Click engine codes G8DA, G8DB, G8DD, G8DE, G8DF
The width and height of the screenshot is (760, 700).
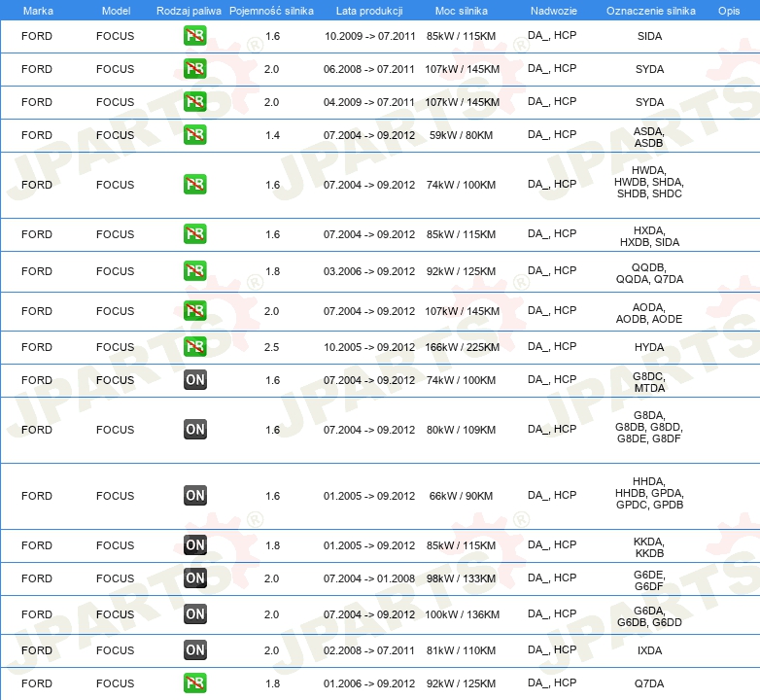pos(649,427)
